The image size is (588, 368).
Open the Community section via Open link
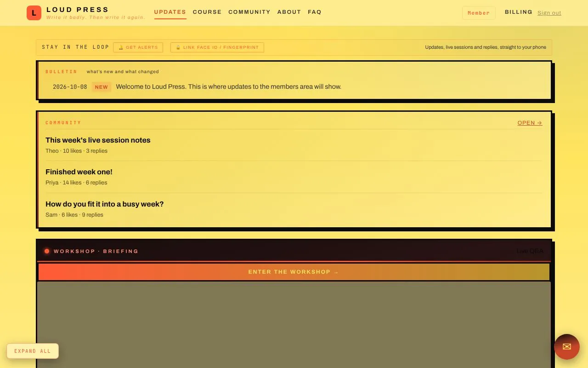[530, 123]
